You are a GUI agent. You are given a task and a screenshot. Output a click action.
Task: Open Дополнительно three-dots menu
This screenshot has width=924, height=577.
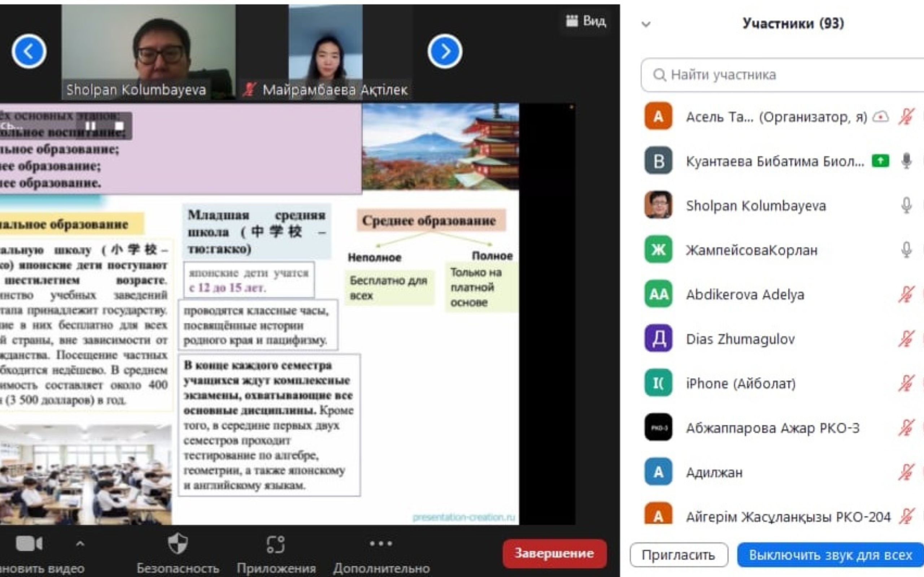pyautogui.click(x=381, y=543)
